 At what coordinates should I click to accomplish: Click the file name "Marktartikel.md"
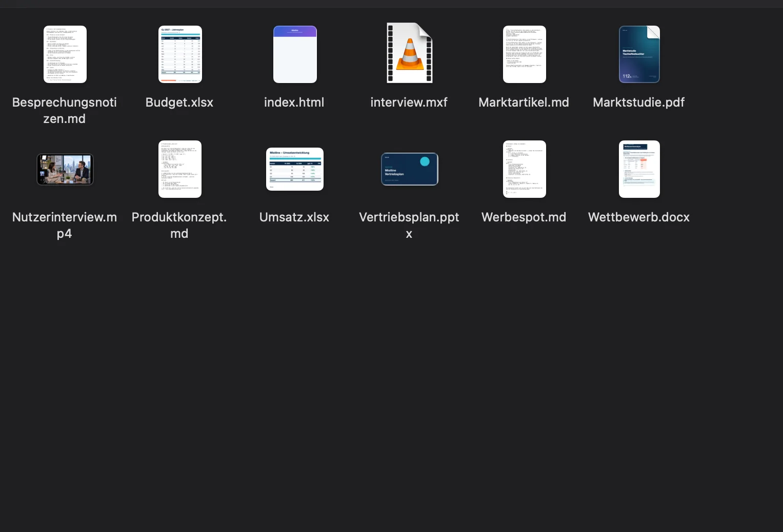pyautogui.click(x=524, y=102)
